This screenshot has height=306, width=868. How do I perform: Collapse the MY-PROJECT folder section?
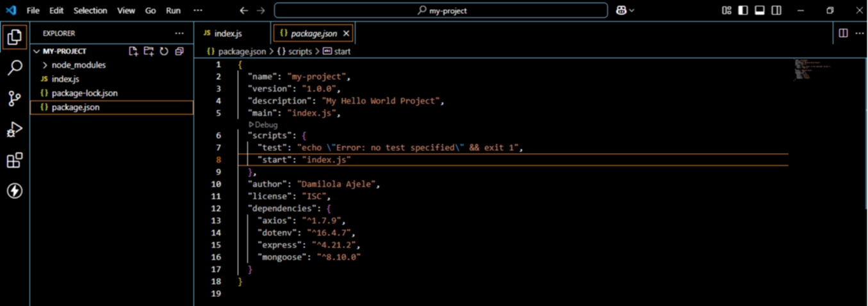tap(64, 51)
